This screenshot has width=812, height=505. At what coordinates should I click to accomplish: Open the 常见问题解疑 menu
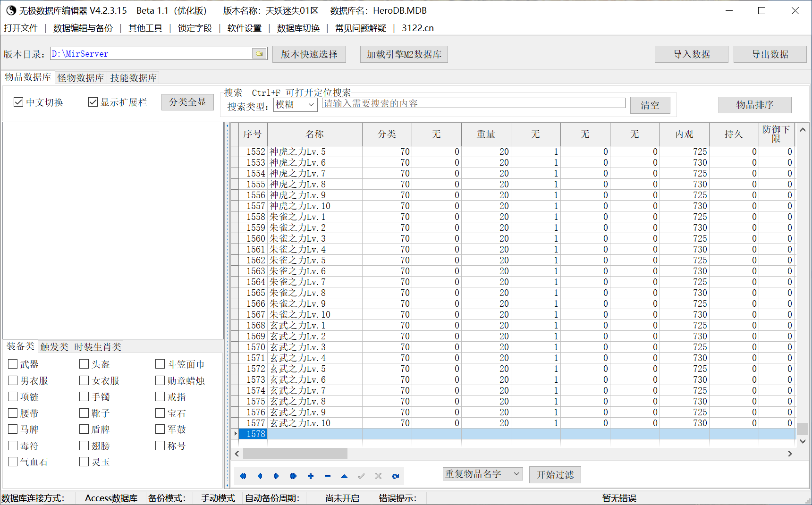click(361, 28)
